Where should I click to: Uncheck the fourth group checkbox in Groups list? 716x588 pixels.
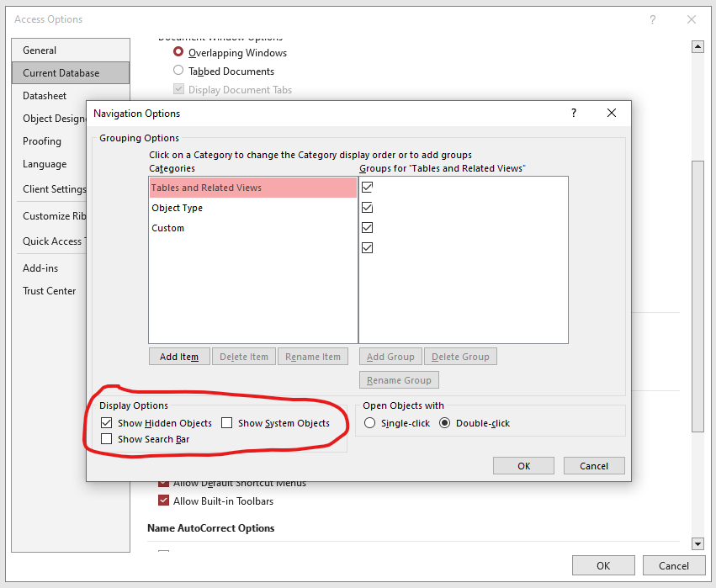[x=367, y=247]
